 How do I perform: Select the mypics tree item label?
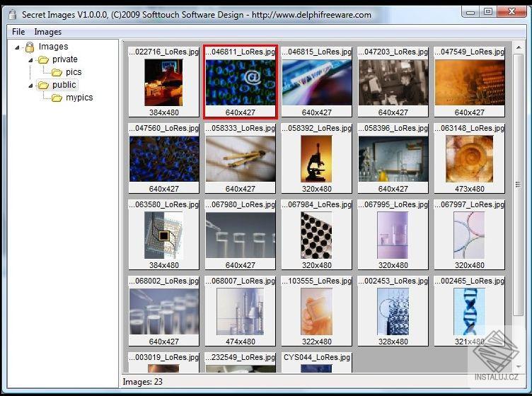click(79, 98)
